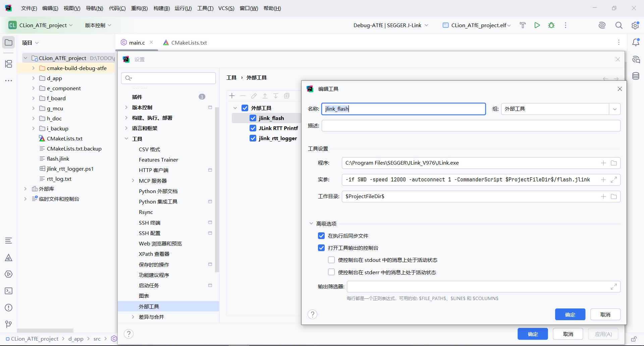Open IDE settings gear icon

635,25
